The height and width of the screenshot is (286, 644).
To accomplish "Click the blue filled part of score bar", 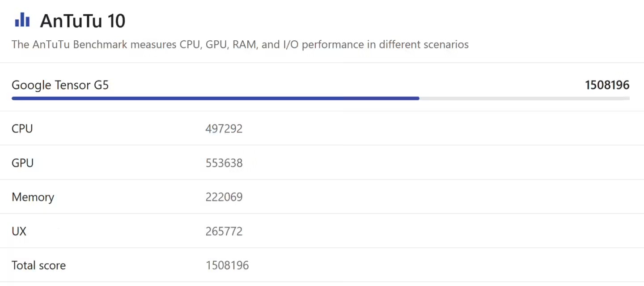I will [x=215, y=98].
